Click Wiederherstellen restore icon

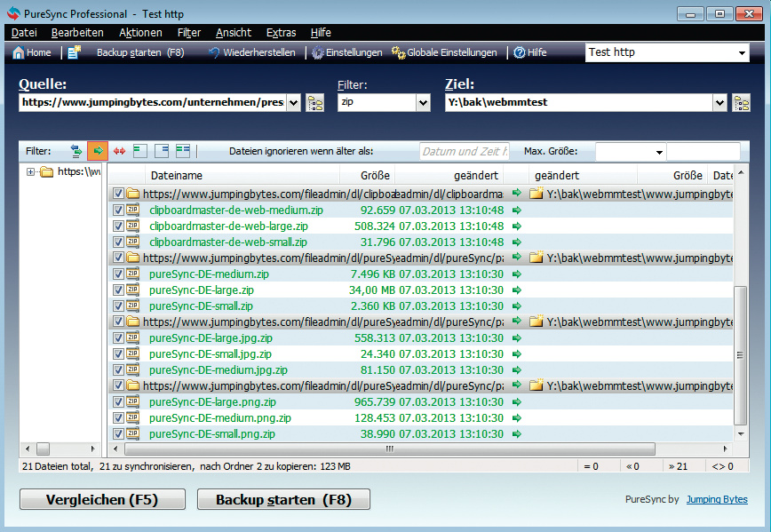pos(214,53)
